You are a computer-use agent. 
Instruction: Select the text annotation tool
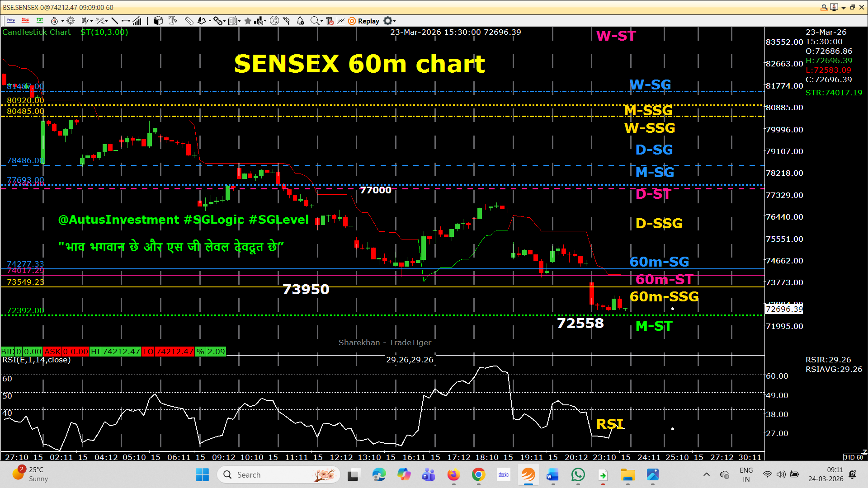[173, 21]
